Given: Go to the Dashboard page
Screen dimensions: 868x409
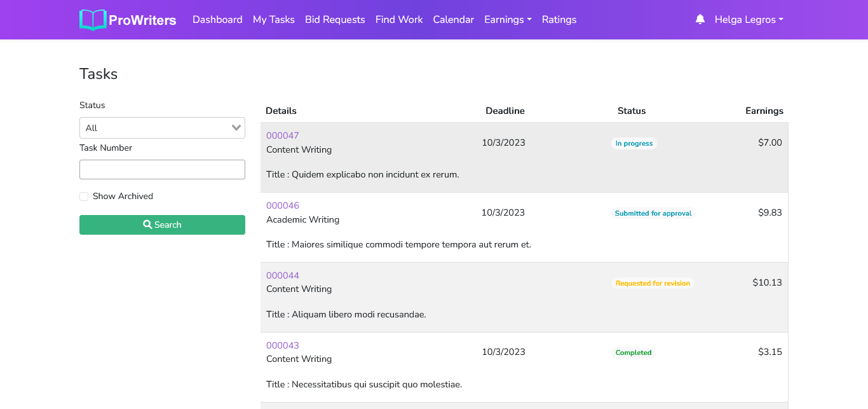Looking at the screenshot, I should (x=217, y=20).
